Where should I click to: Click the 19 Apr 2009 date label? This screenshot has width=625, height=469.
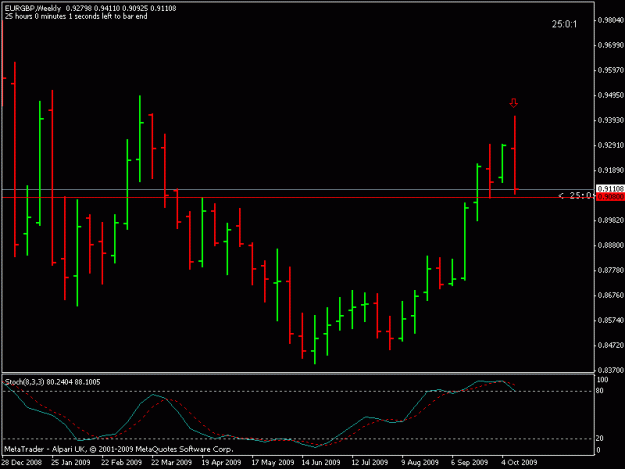221,462
